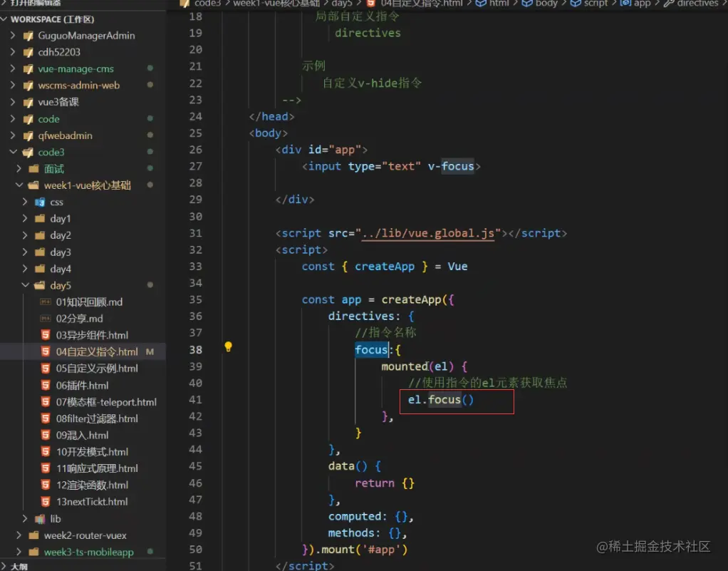Expand the day1 folder
728x571 pixels.
(25, 218)
